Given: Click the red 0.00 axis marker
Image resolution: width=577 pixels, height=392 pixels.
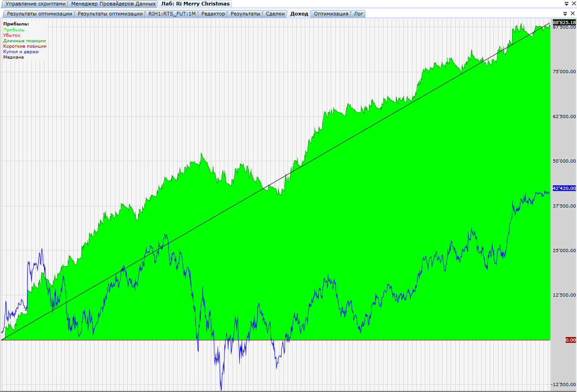Looking at the screenshot, I should (571, 340).
